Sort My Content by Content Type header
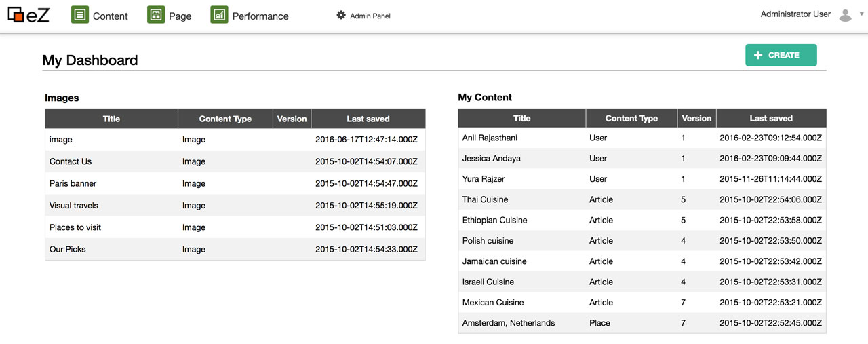The width and height of the screenshot is (868, 344). pos(631,118)
